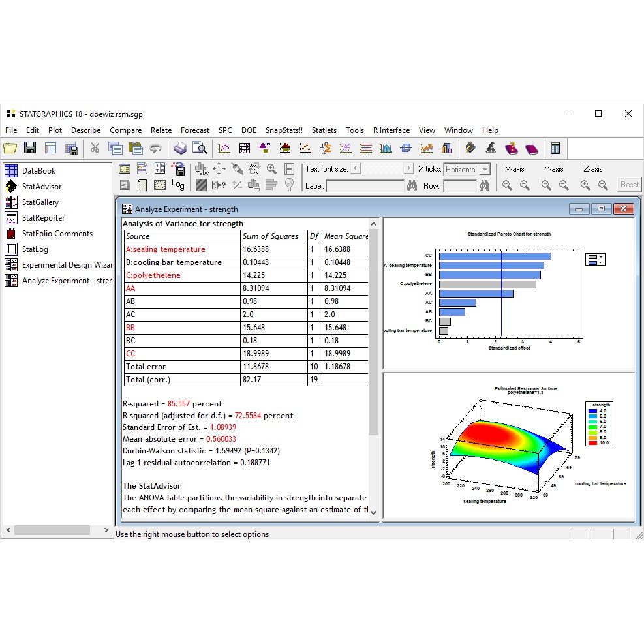This screenshot has width=644, height=644.
Task: Open the X ticks Horizontal dropdown
Action: [484, 170]
